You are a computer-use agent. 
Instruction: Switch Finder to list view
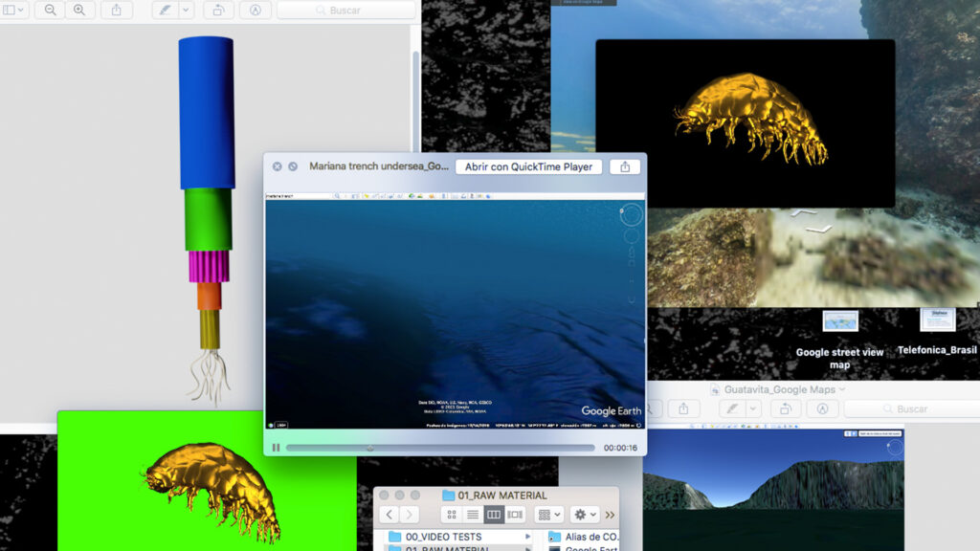473,515
